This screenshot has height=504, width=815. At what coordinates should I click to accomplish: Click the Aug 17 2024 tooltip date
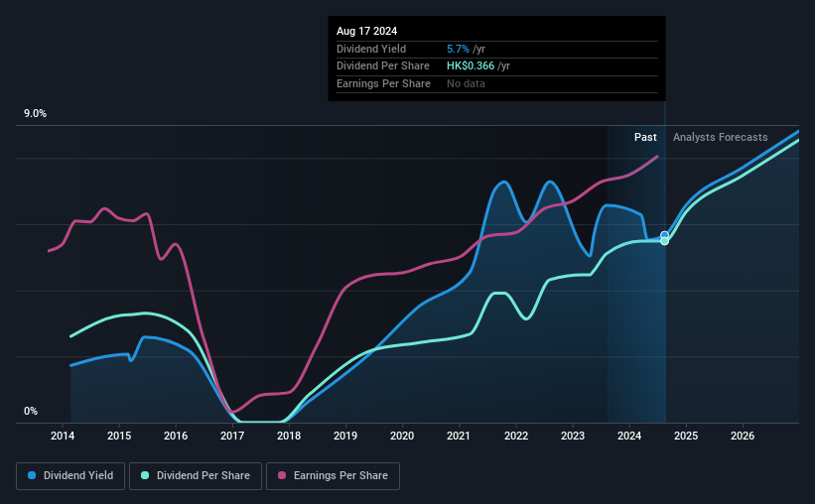pos(367,31)
